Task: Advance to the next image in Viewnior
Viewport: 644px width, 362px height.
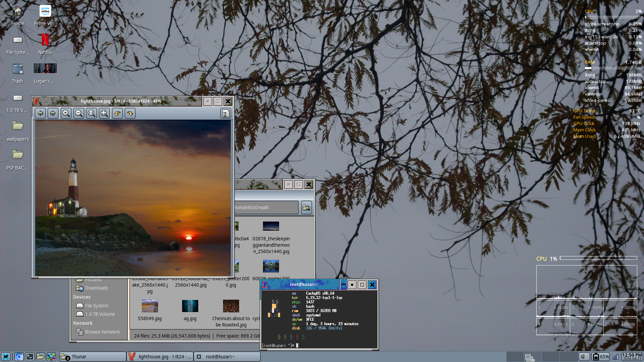Action: coord(53,113)
